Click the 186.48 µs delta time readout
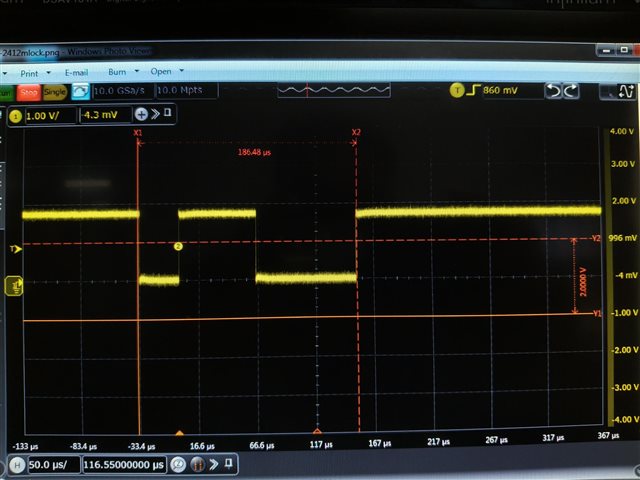The height and width of the screenshot is (480, 640). coord(254,153)
